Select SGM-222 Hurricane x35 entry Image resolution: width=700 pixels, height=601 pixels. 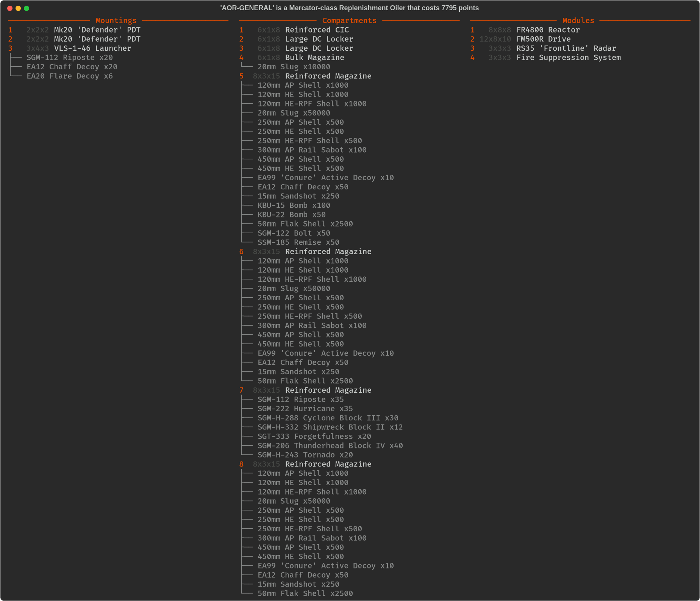pyautogui.click(x=305, y=409)
